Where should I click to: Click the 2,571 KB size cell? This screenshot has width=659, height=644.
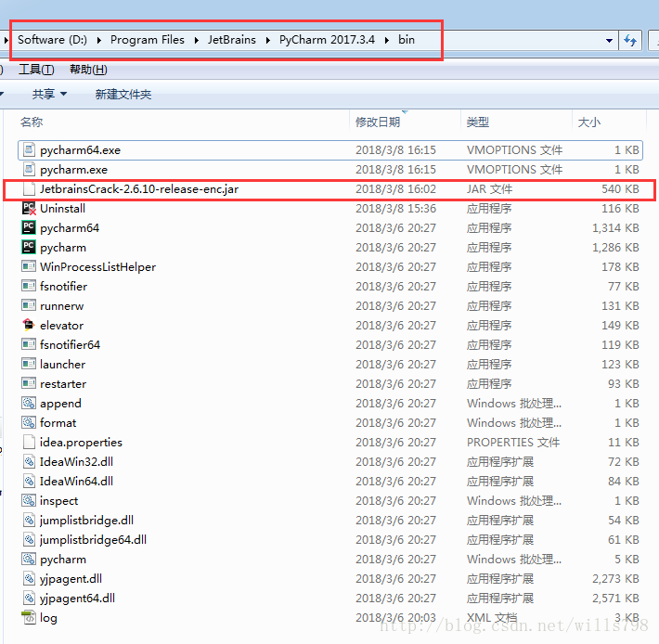coord(615,599)
